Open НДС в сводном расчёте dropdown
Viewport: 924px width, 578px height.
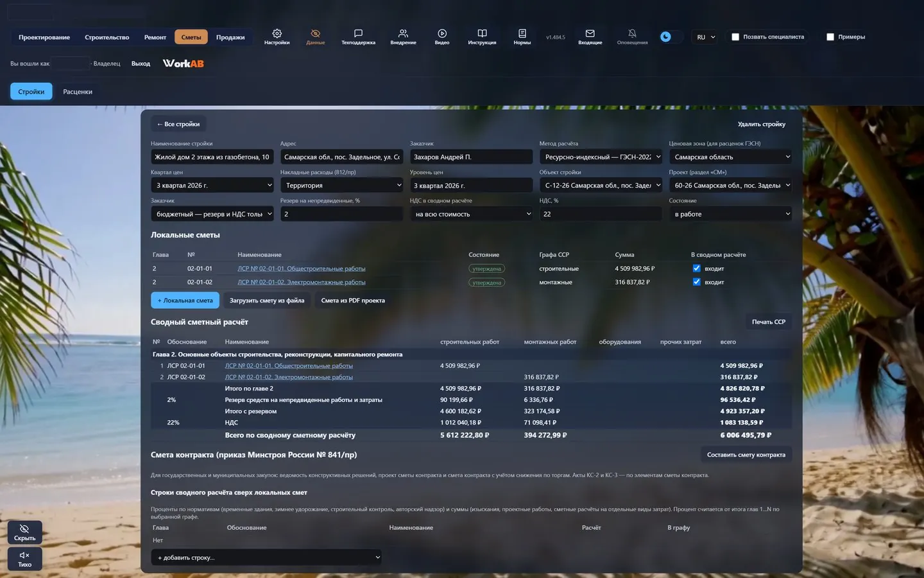click(472, 214)
